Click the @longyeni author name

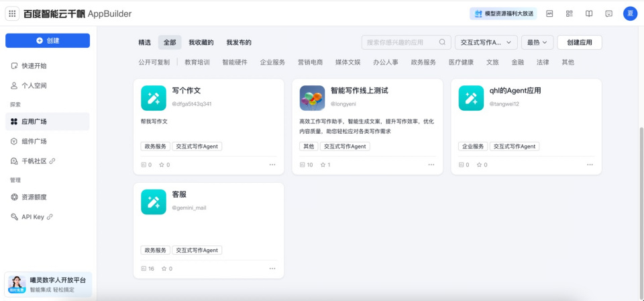tap(343, 104)
